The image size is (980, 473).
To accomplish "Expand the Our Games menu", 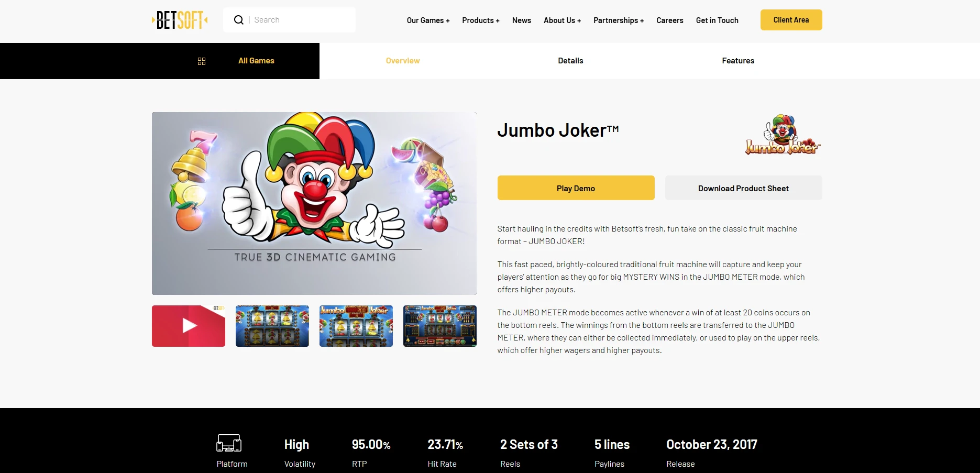I will [428, 20].
